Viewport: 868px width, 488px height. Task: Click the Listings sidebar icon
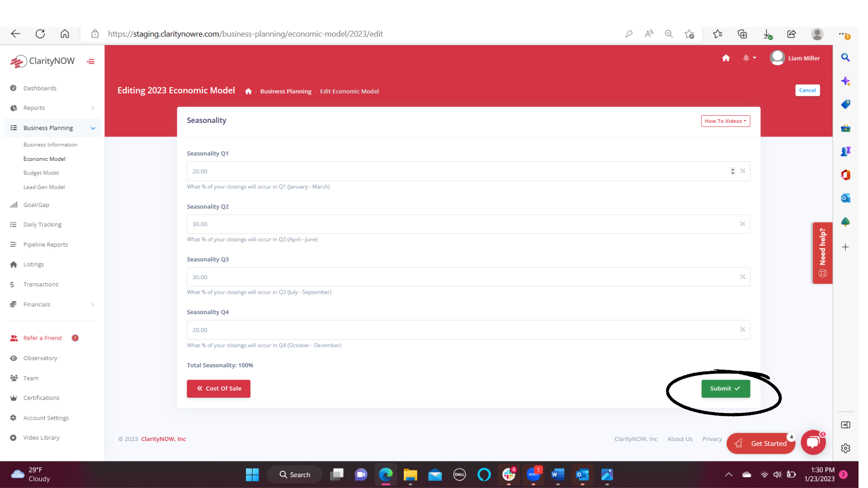(x=13, y=264)
